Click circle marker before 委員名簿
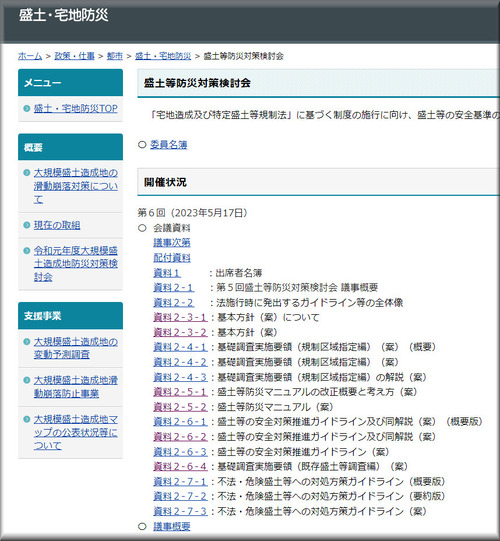500x541 pixels. pyautogui.click(x=142, y=145)
